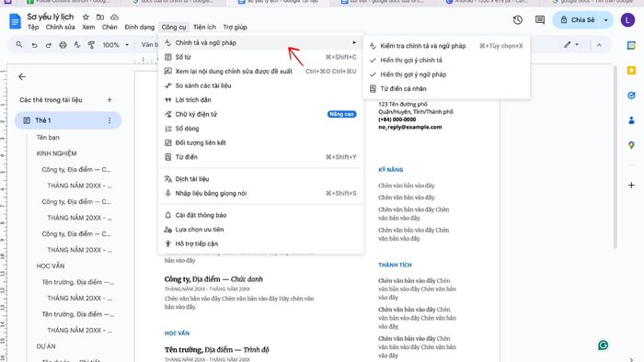Open the Chỉnh sửa menu
This screenshot has width=644, height=362.
point(61,27)
